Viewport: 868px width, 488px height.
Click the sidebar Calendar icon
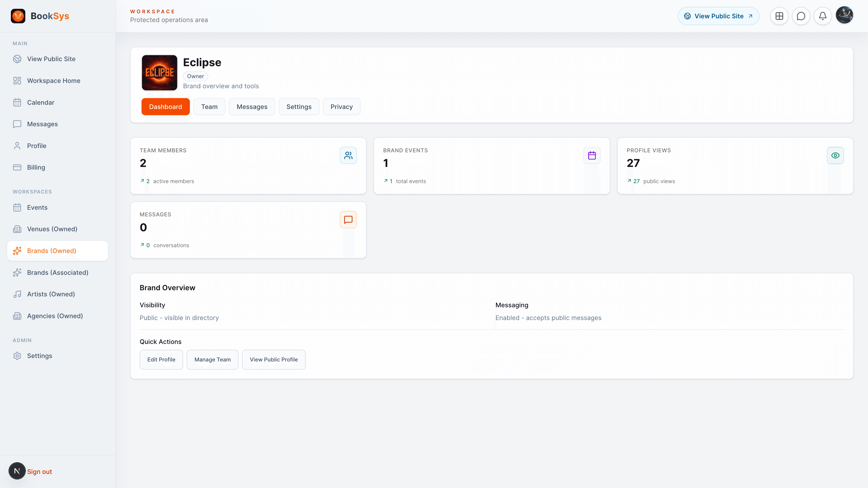click(x=17, y=102)
